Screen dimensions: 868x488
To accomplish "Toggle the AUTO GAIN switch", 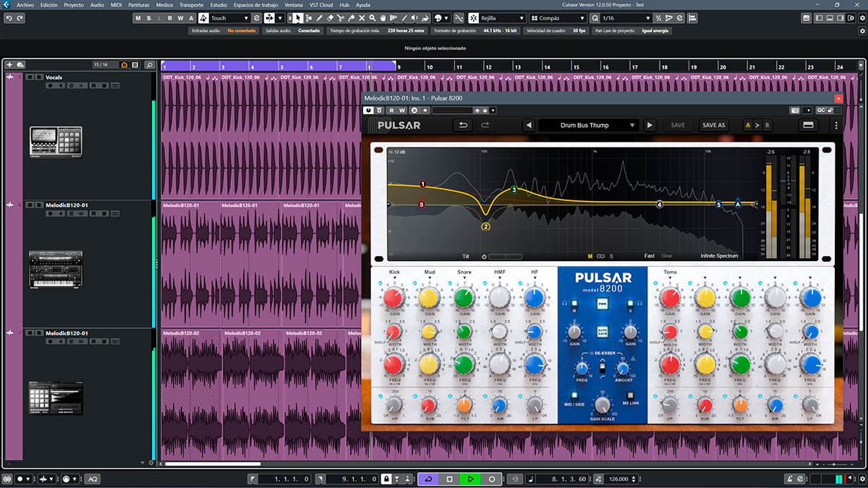I will [x=603, y=333].
